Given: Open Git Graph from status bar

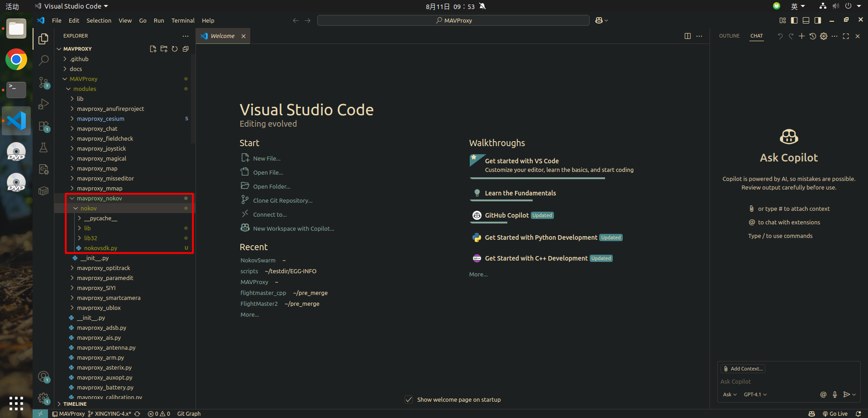Looking at the screenshot, I should pos(189,413).
